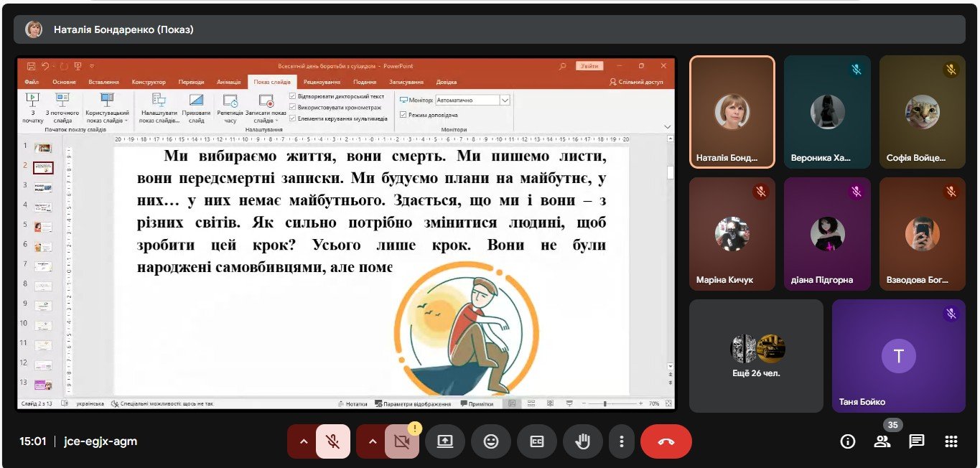Open the Файл menu tab
Image resolution: width=980 pixels, height=468 pixels.
click(32, 82)
